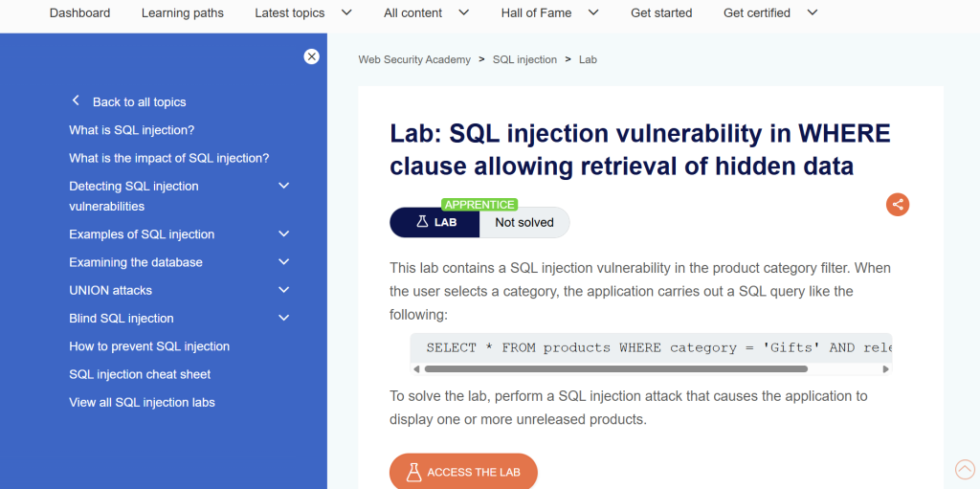
Task: Click the flask icon in the LAB badge
Action: pos(422,221)
